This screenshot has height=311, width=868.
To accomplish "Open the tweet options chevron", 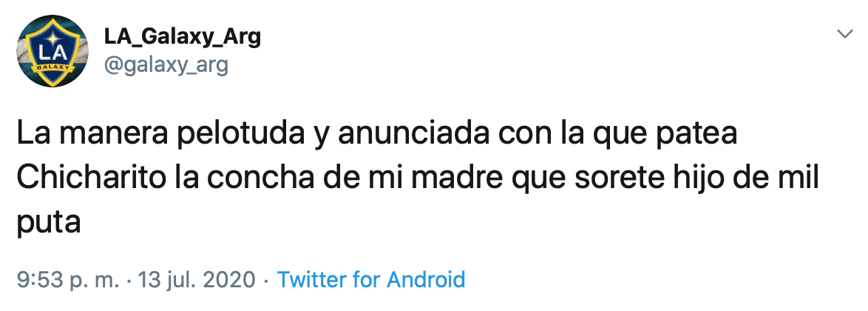I will [x=843, y=35].
